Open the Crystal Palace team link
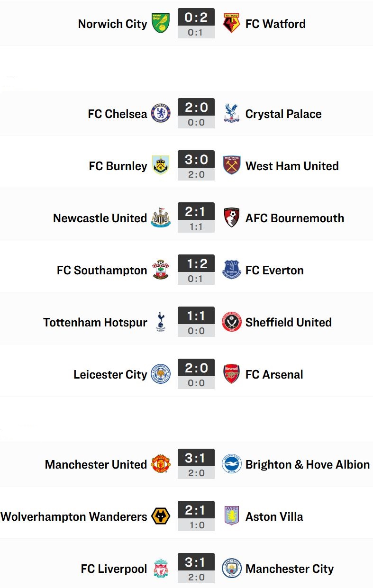This screenshot has height=588, width=373. [283, 114]
